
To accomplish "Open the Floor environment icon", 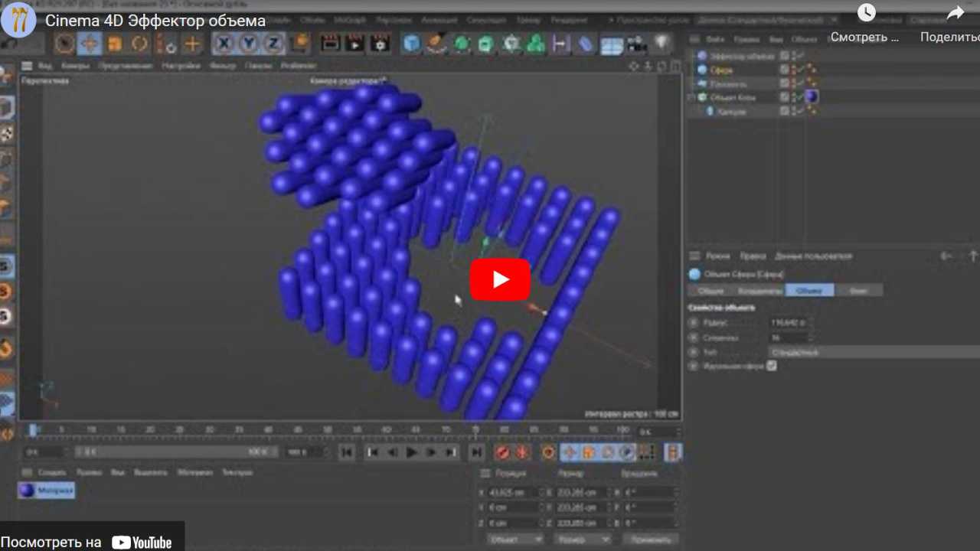I will click(611, 44).
